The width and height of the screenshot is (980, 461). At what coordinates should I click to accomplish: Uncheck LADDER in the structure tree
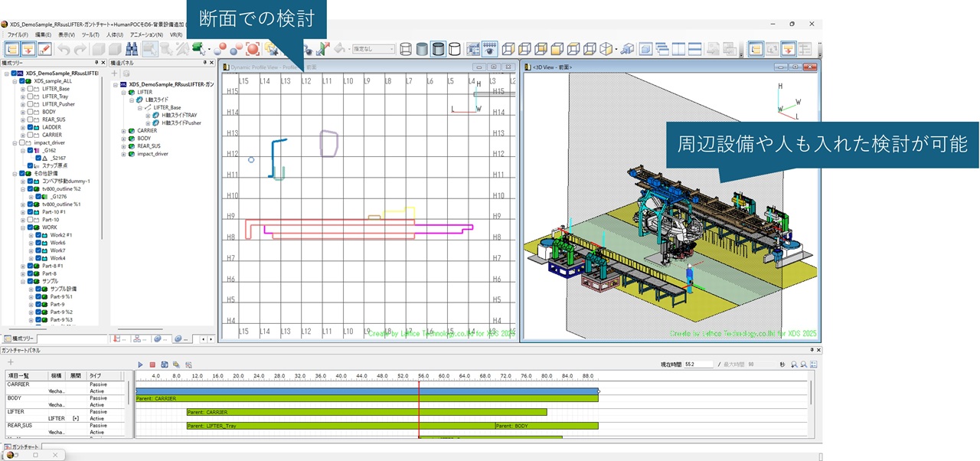pos(31,127)
